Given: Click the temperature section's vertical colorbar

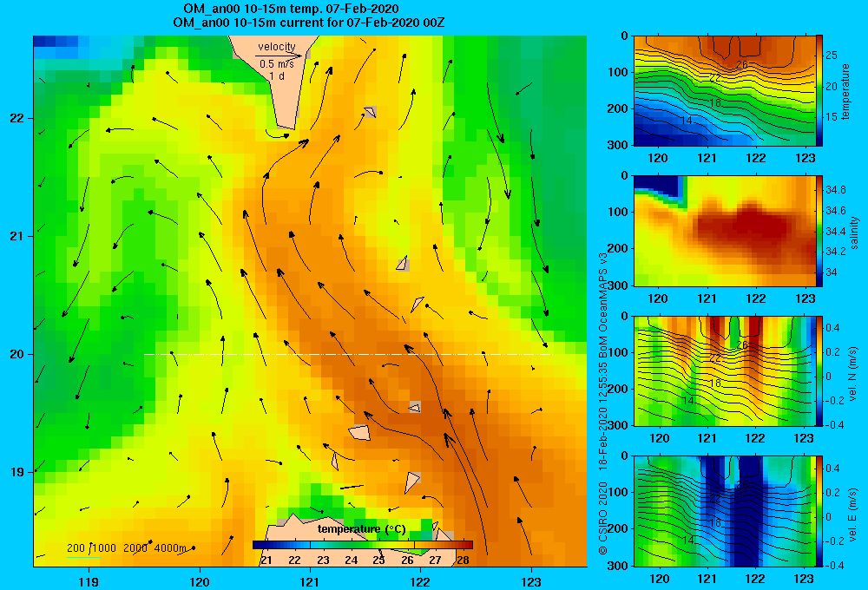Looking at the screenshot, I should click(819, 91).
